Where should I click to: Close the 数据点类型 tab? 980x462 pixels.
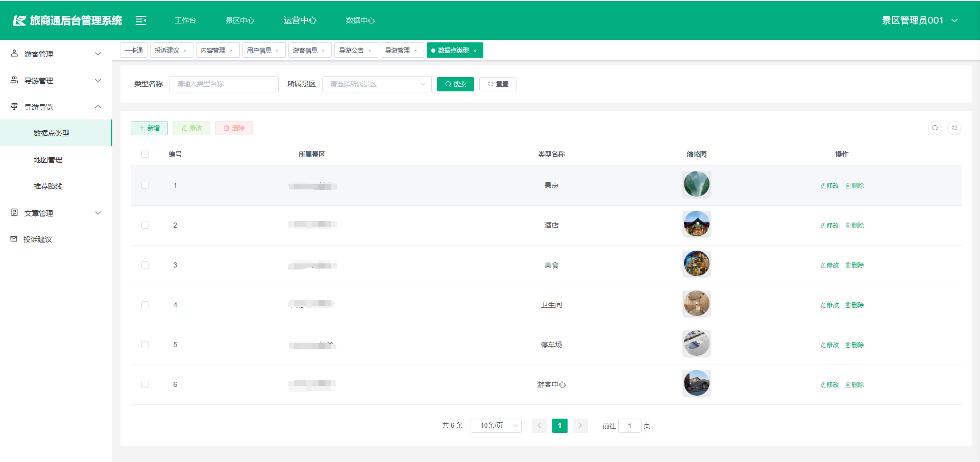pos(475,51)
